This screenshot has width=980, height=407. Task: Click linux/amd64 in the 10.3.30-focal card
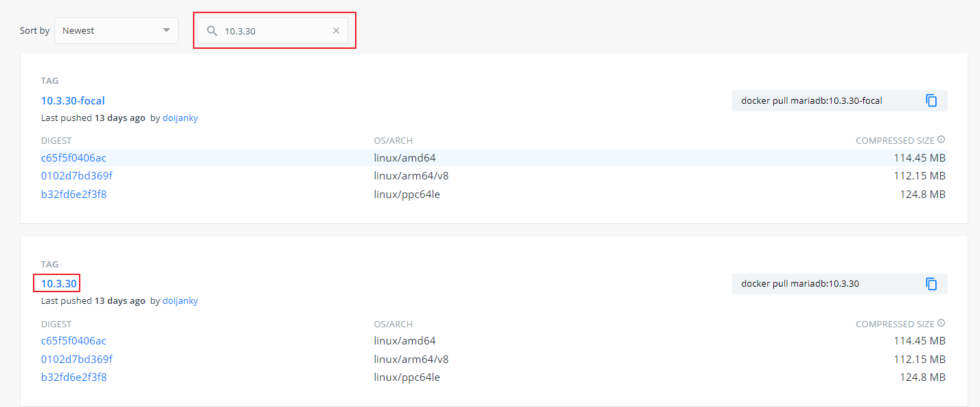click(x=404, y=157)
